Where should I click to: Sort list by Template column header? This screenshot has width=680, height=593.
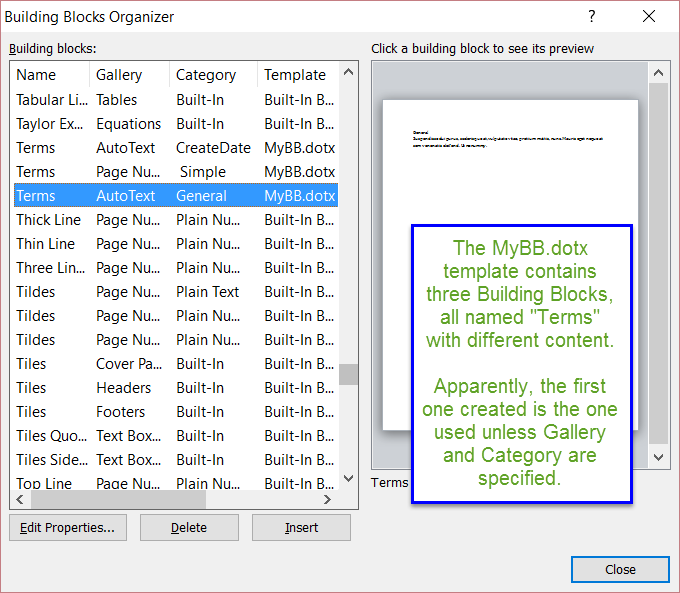pos(298,75)
